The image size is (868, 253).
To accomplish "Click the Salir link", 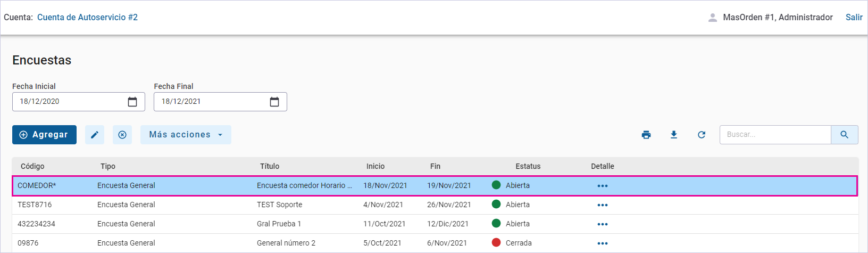I will point(854,18).
